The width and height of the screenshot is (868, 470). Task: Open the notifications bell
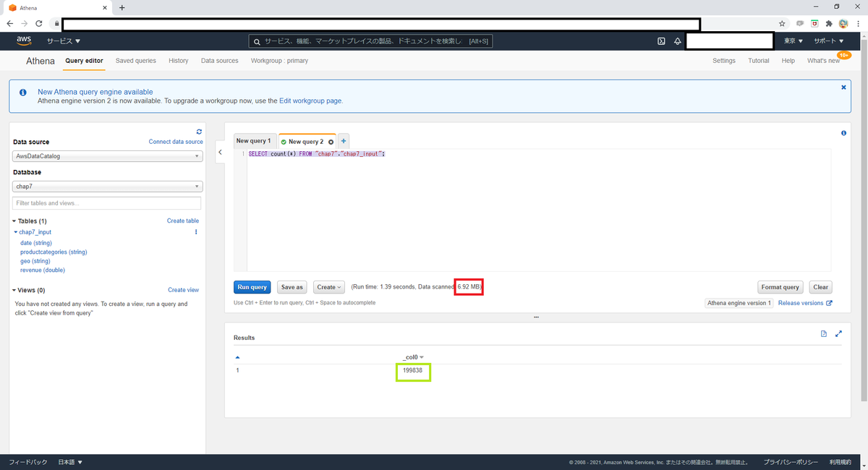coord(678,41)
